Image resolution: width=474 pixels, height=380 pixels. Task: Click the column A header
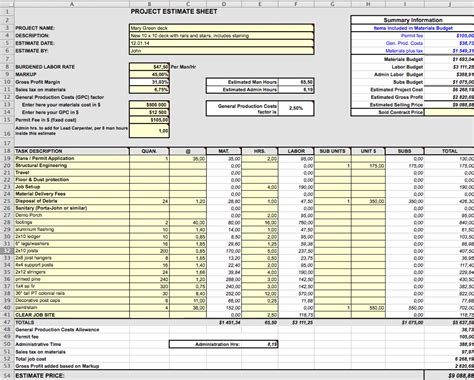point(72,4)
